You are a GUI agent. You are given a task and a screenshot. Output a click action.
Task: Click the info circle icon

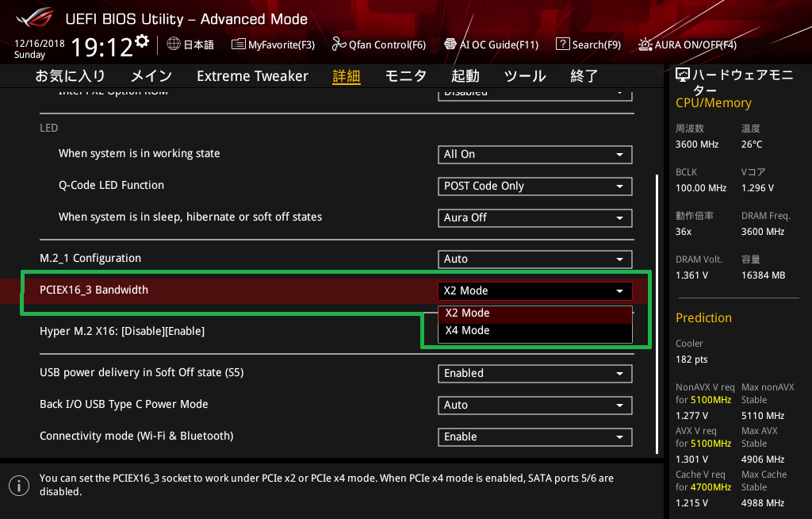tap(19, 486)
